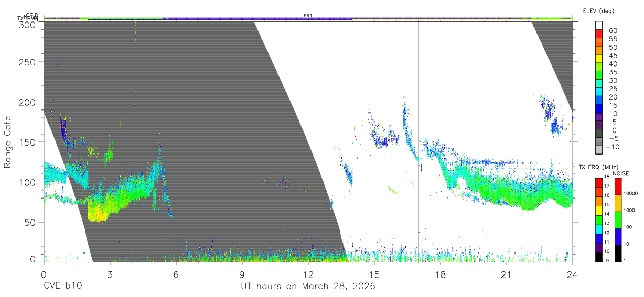Click the '991' CPID value at top

pos(308,16)
